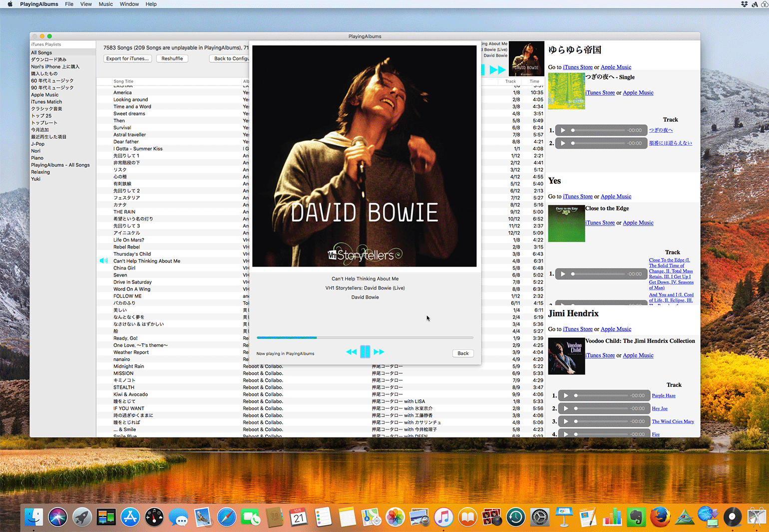The height and width of the screenshot is (532, 769).
Task: Click the Voodoo Child album cover
Action: coord(566,356)
